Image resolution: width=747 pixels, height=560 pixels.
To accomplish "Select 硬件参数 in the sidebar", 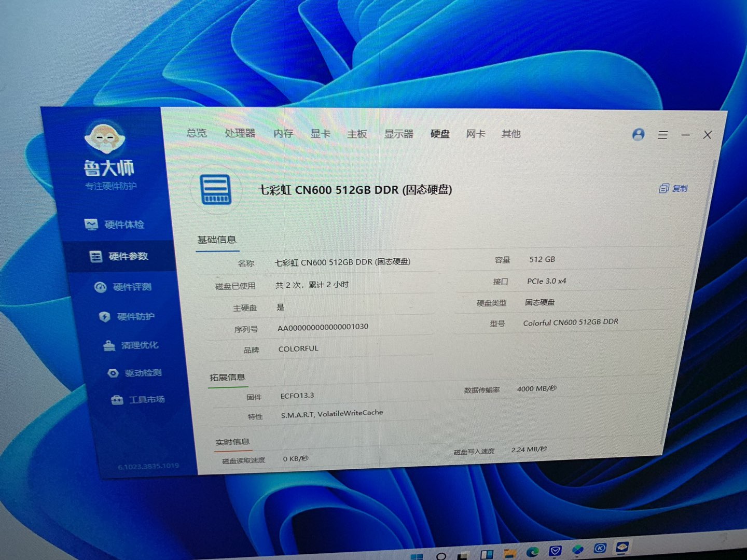I will click(x=119, y=256).
